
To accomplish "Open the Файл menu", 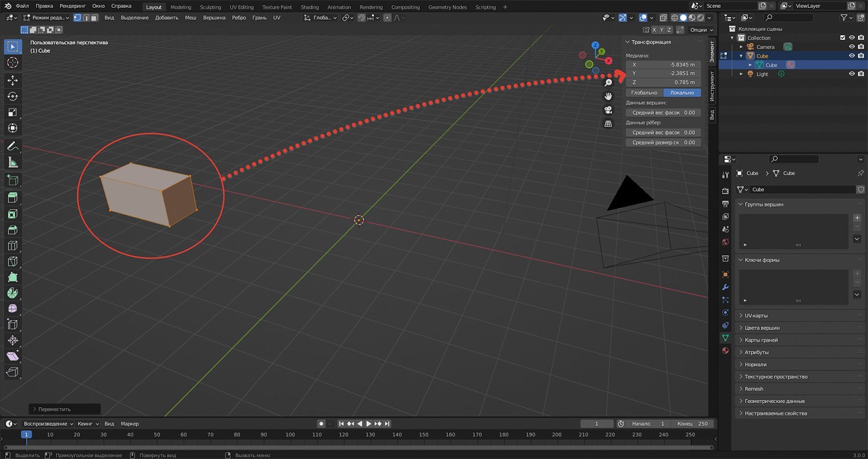I will click(x=22, y=6).
